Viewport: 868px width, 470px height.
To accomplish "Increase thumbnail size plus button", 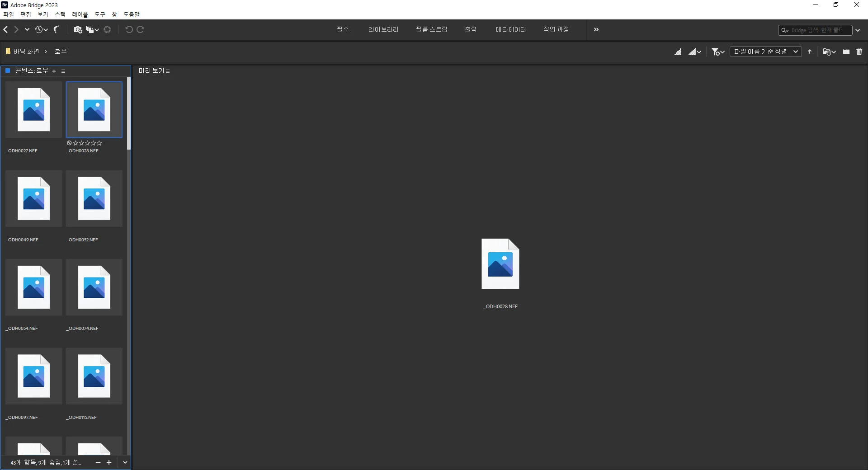I will [109, 462].
